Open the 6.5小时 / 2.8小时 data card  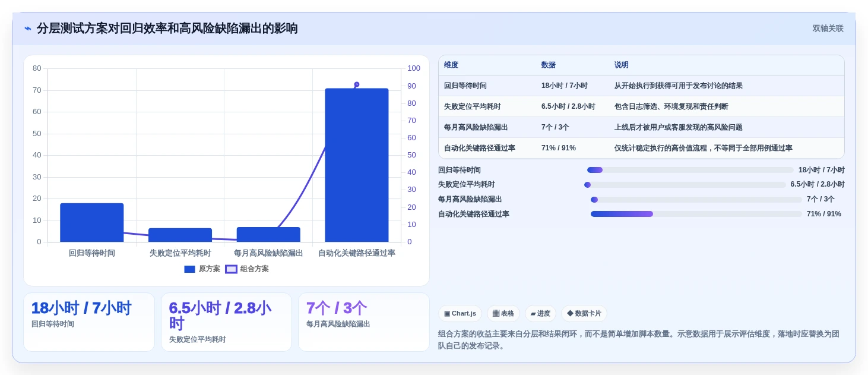tap(226, 322)
